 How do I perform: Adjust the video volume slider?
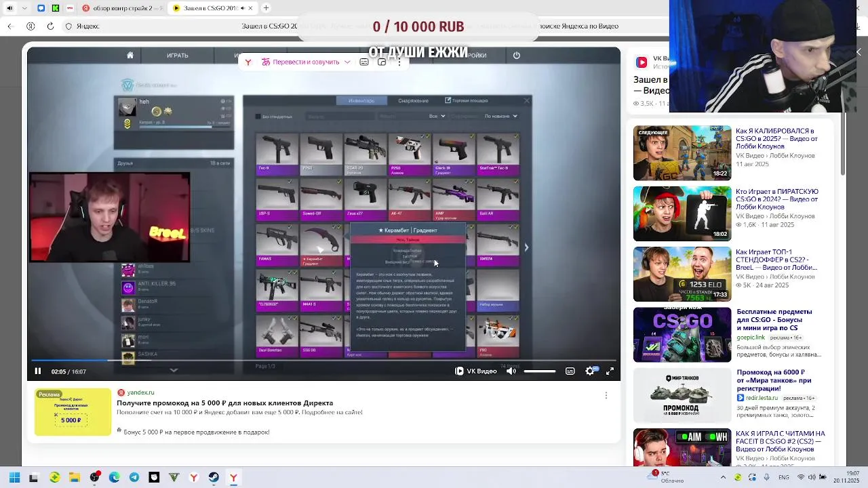click(540, 371)
